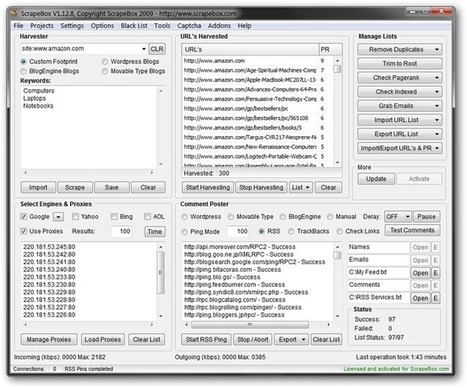Click Stop / Abort button
The image size is (467, 388).
click(252, 339)
